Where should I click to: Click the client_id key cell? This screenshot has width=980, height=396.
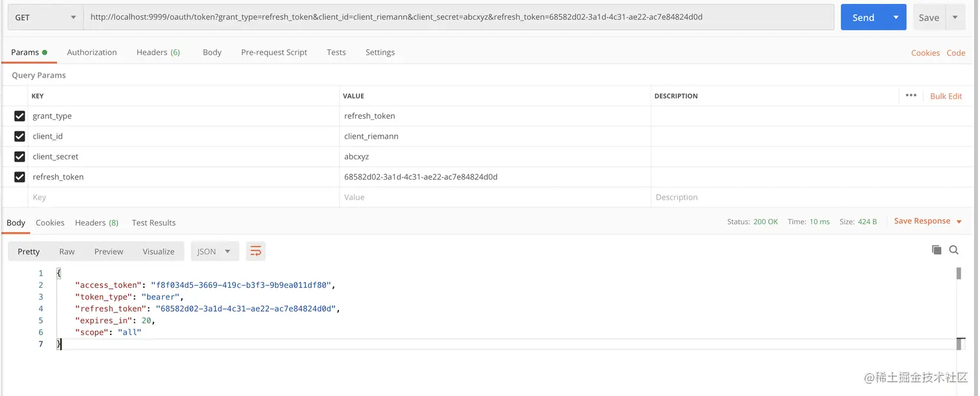[x=184, y=136]
